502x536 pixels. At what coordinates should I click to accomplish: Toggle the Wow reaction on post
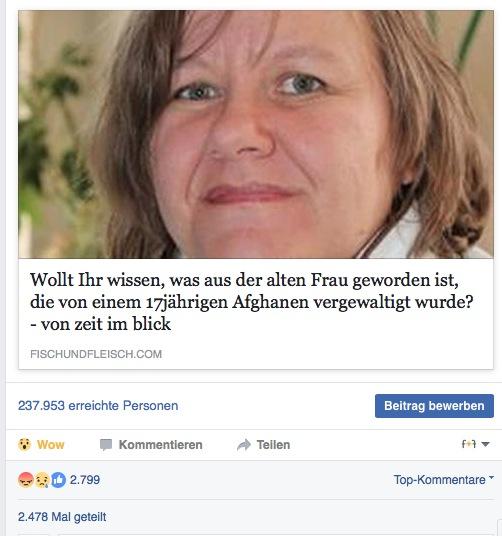(41, 444)
